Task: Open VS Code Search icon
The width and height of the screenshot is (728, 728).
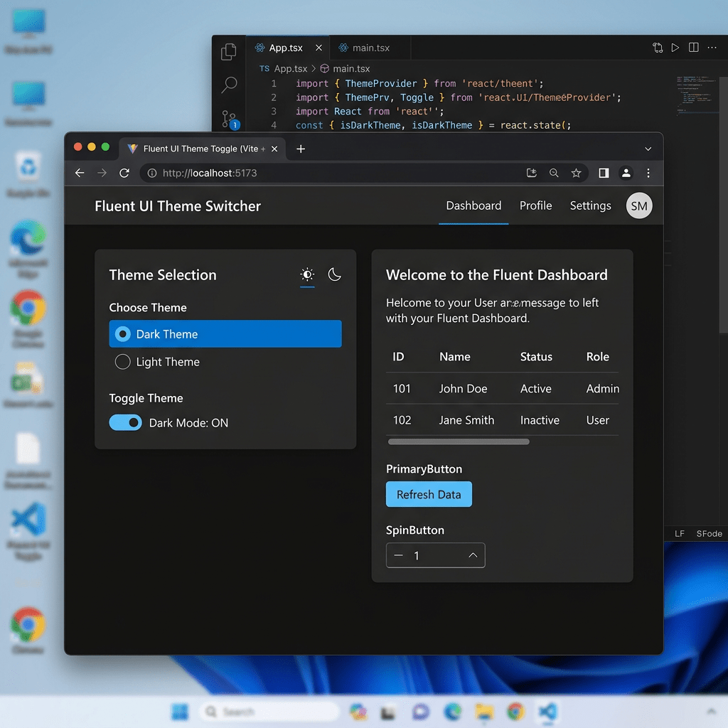Action: coord(229,85)
